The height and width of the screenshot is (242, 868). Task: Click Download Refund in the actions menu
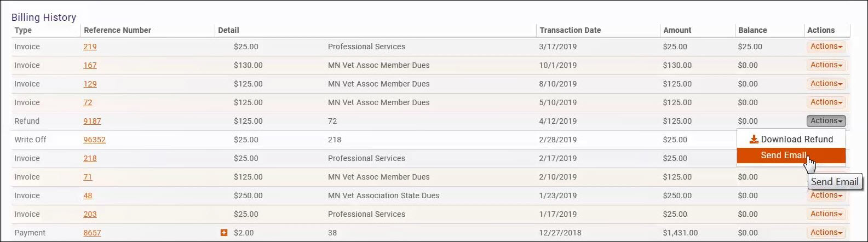[791, 139]
